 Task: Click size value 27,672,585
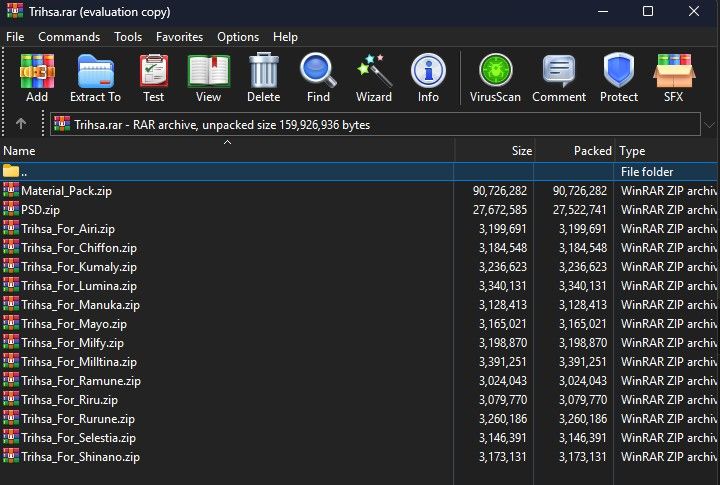tap(500, 210)
